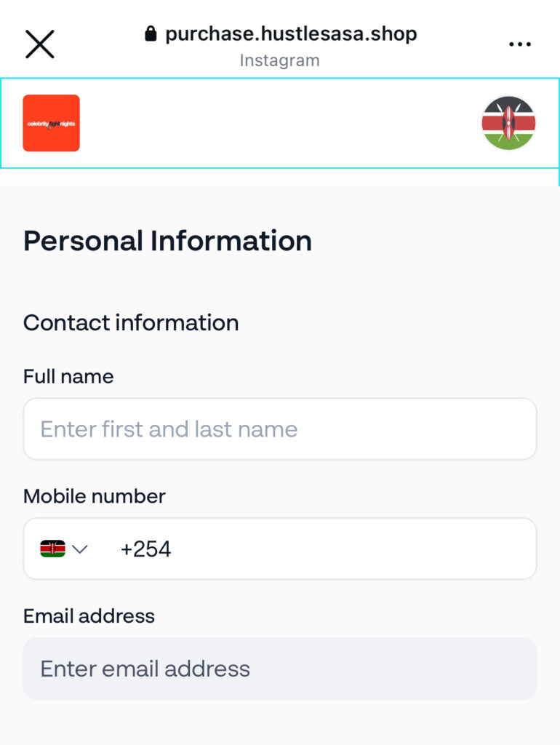The width and height of the screenshot is (560, 745).
Task: Open the three-dot browser options menu
Action: tap(519, 44)
